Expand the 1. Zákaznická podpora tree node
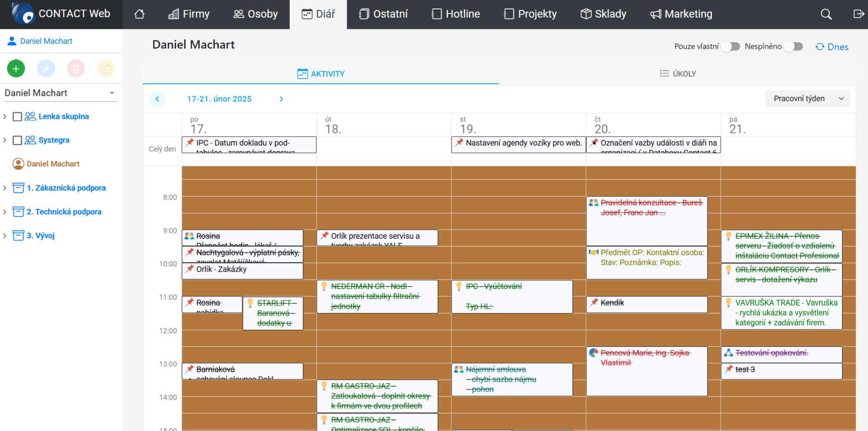The width and height of the screenshot is (868, 431). coord(5,188)
